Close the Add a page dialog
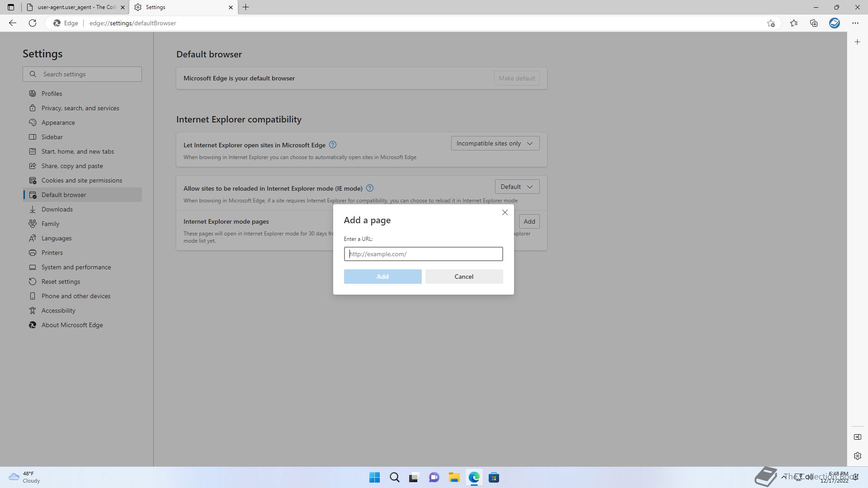 505,212
